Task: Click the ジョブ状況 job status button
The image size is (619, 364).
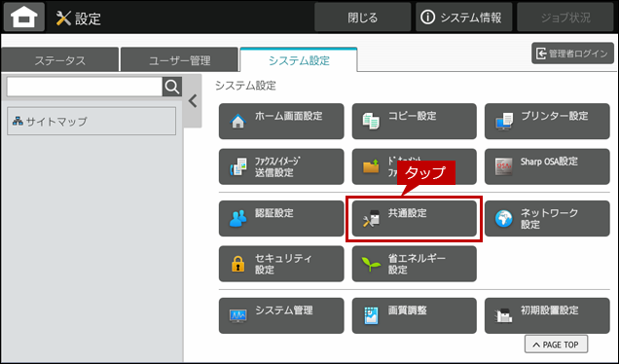Action: (565, 17)
